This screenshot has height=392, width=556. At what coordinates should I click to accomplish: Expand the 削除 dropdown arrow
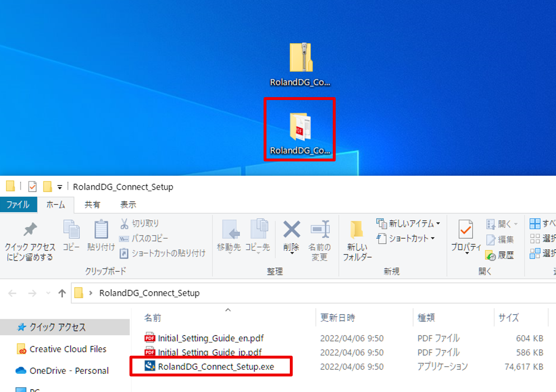coord(292,253)
